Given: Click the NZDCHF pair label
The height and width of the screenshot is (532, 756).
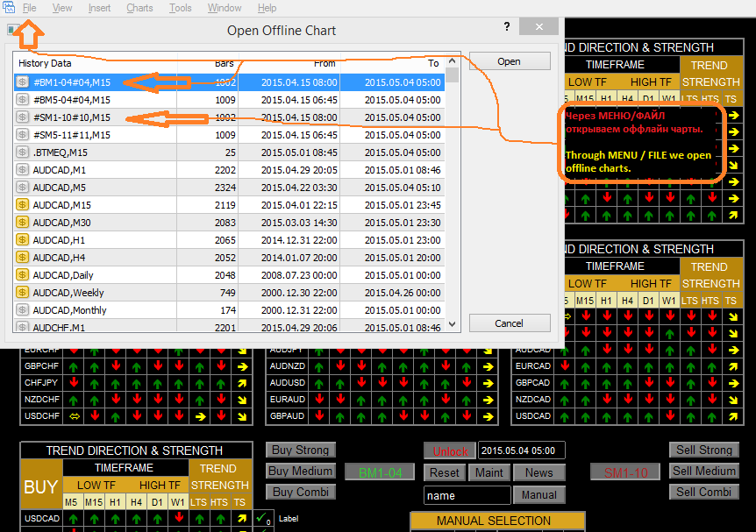Looking at the screenshot, I should [x=42, y=400].
